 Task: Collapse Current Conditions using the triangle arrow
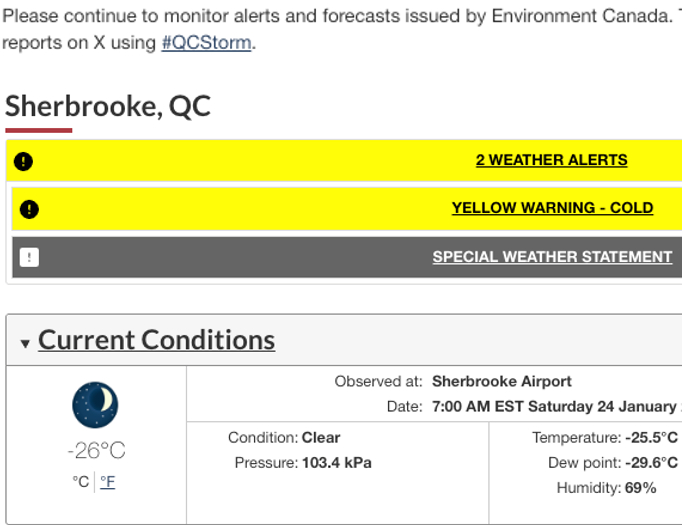[x=25, y=344]
